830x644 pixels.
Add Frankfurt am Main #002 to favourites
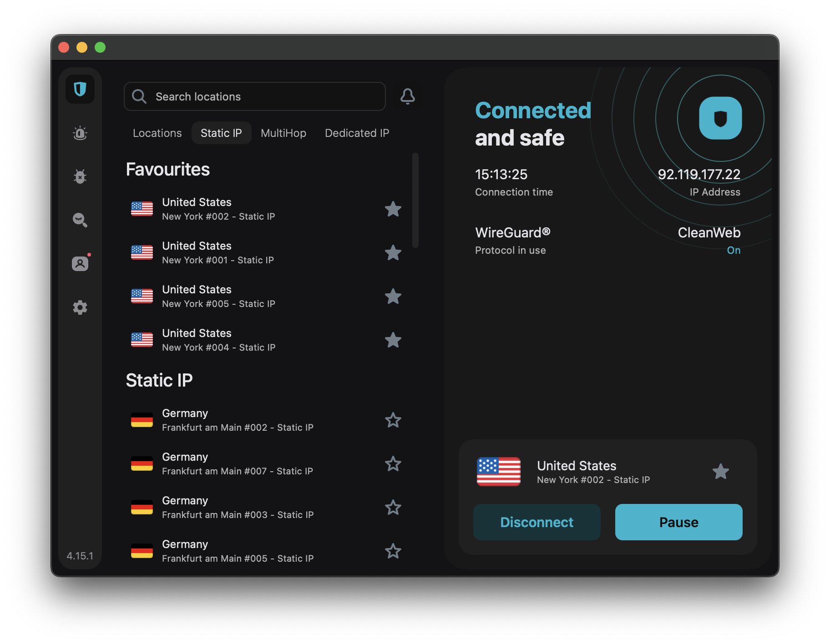pos(393,420)
